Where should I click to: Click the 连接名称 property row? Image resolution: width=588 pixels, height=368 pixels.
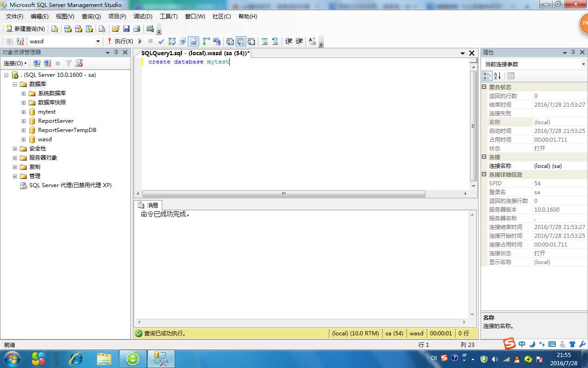(x=534, y=166)
